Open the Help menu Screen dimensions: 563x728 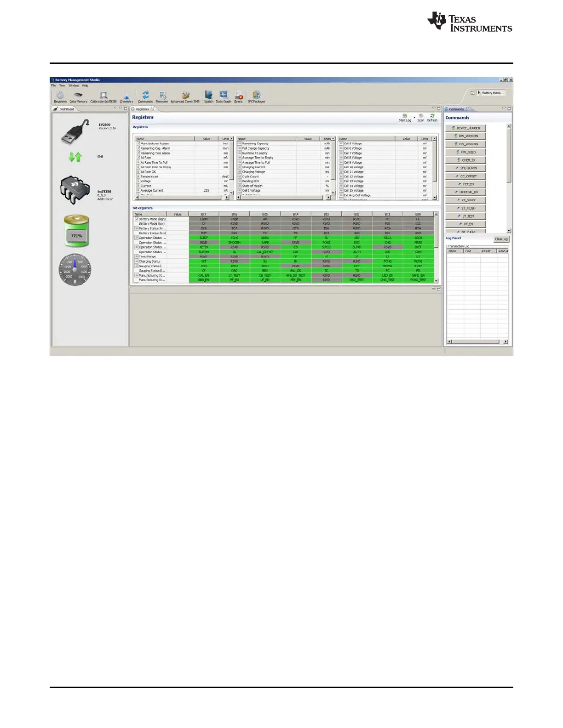[x=85, y=85]
